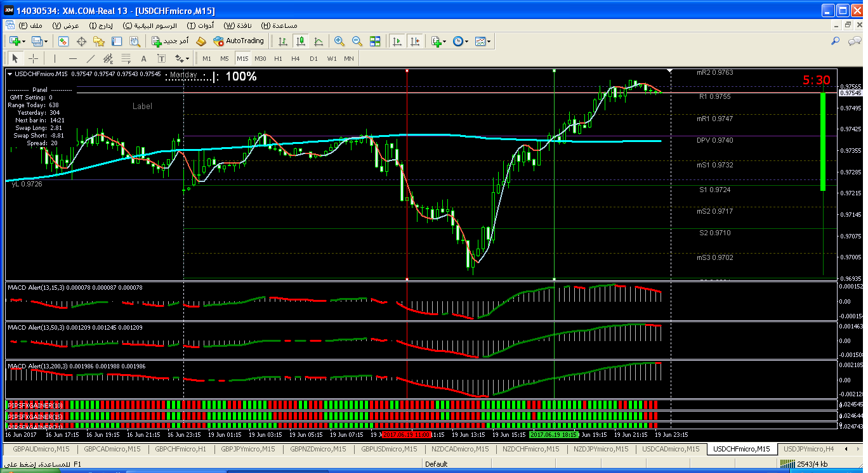Select the trendline drawing tool
The width and height of the screenshot is (868, 473).
point(91,58)
